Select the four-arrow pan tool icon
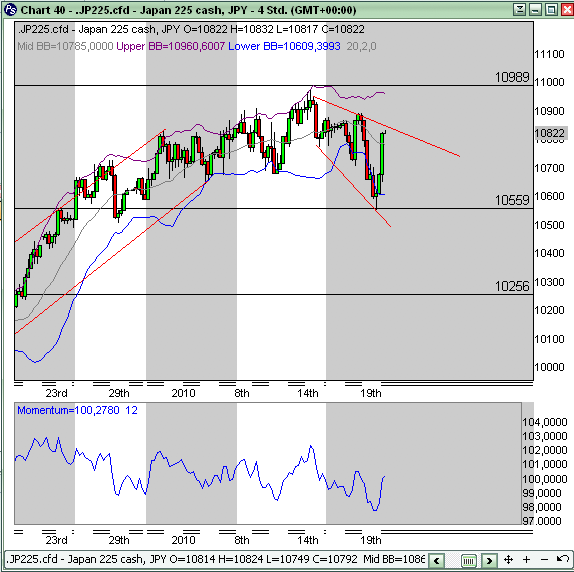574x572 pixels. point(508,559)
